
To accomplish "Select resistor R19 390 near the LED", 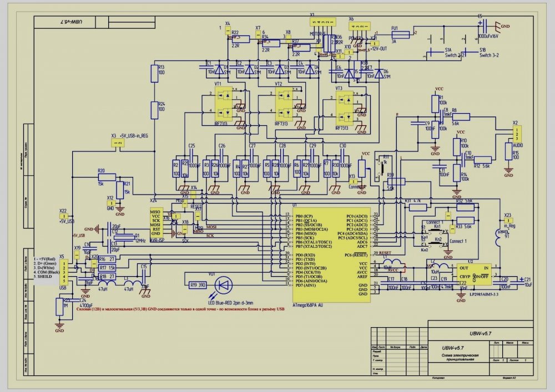I will (198, 285).
